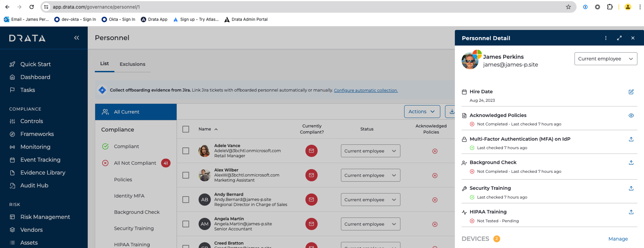Click red email icon for Adele Vance
644x248 pixels.
tap(311, 151)
